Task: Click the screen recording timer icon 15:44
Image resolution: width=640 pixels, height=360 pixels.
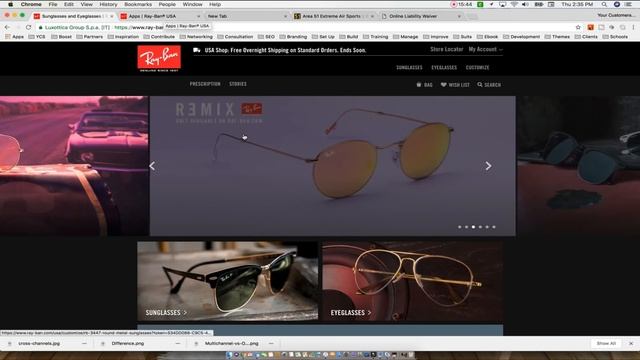Action: (461, 4)
